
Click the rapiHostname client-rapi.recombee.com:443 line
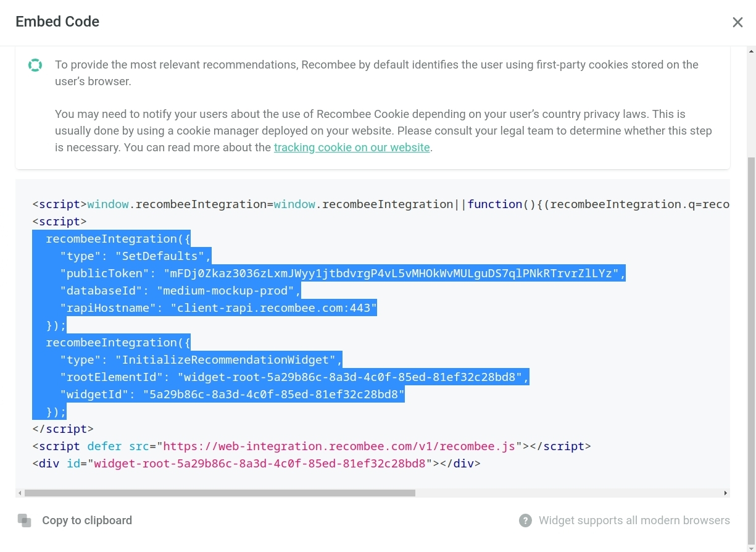coord(218,308)
